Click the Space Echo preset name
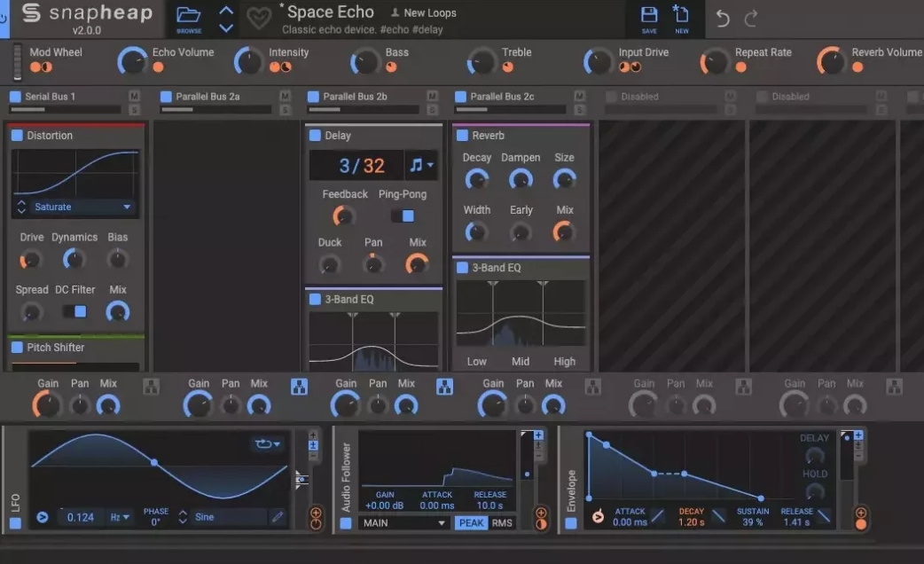Screen dimensions: 924x564 click(x=330, y=12)
